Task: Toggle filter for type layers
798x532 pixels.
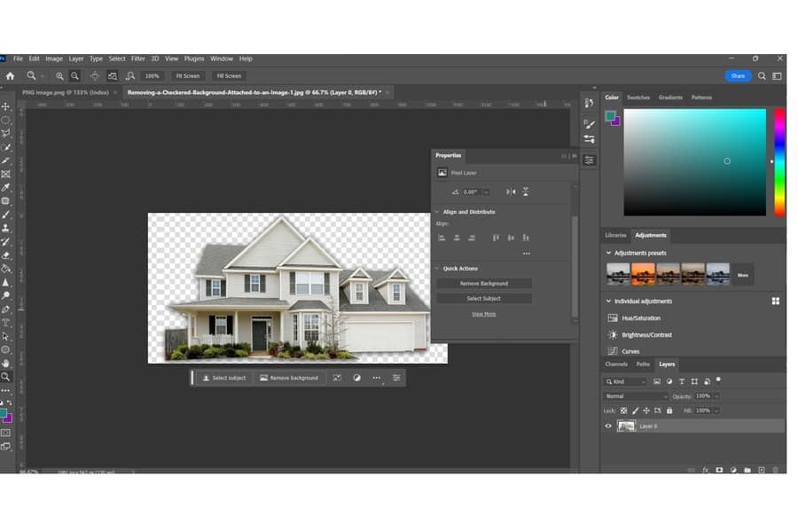Action: (682, 381)
